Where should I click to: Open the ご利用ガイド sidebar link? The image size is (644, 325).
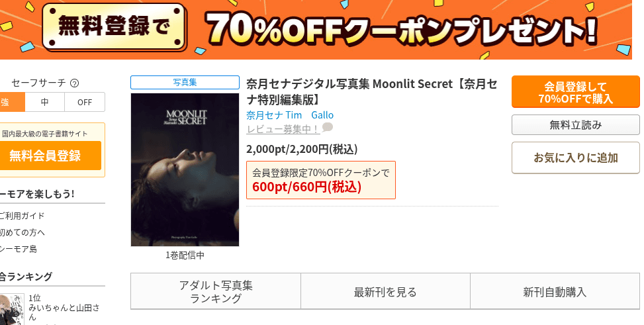point(23,216)
